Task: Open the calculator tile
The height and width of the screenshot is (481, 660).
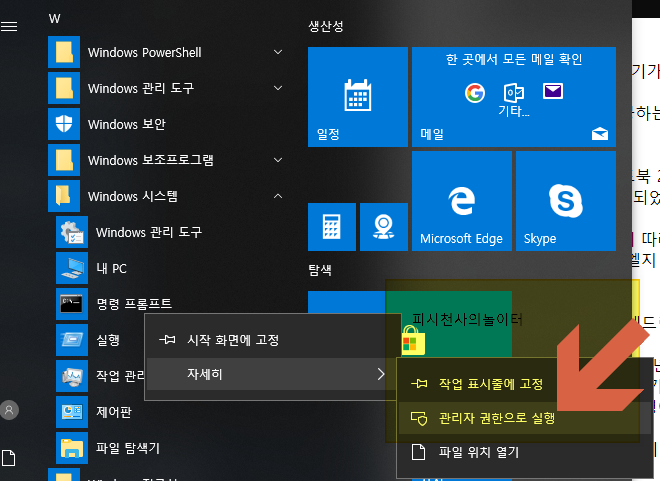Action: coord(332,227)
